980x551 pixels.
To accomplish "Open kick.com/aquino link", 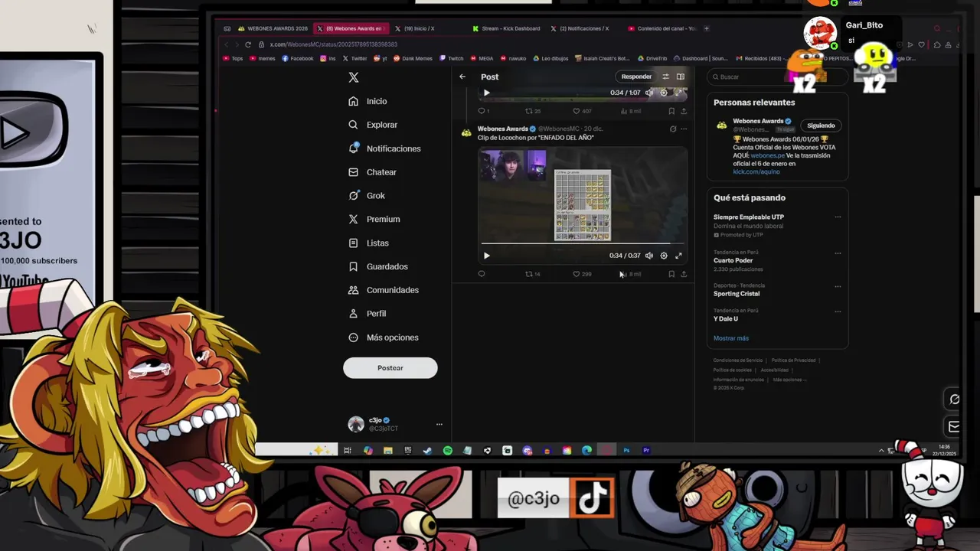I will click(x=756, y=171).
